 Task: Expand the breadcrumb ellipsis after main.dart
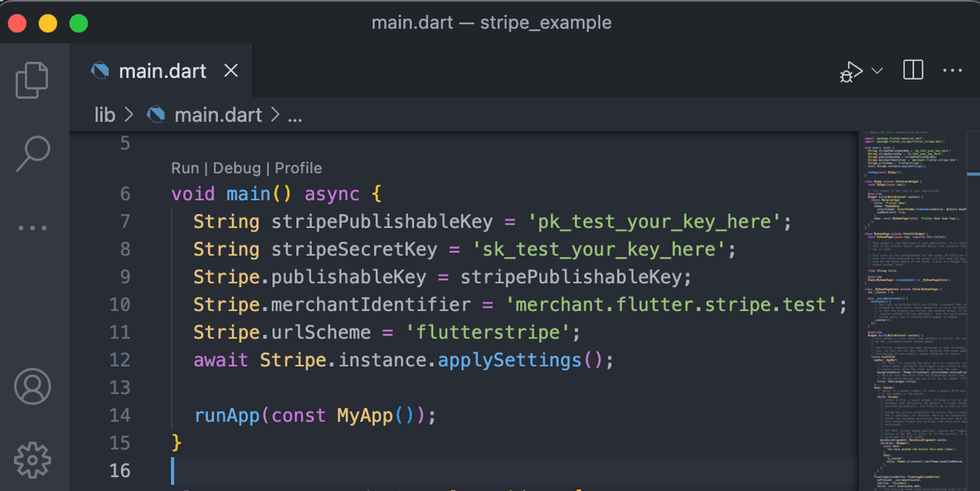pyautogui.click(x=295, y=115)
